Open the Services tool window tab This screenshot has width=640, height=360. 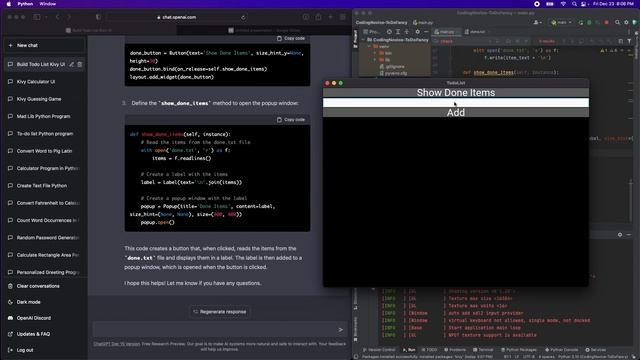[596, 350]
